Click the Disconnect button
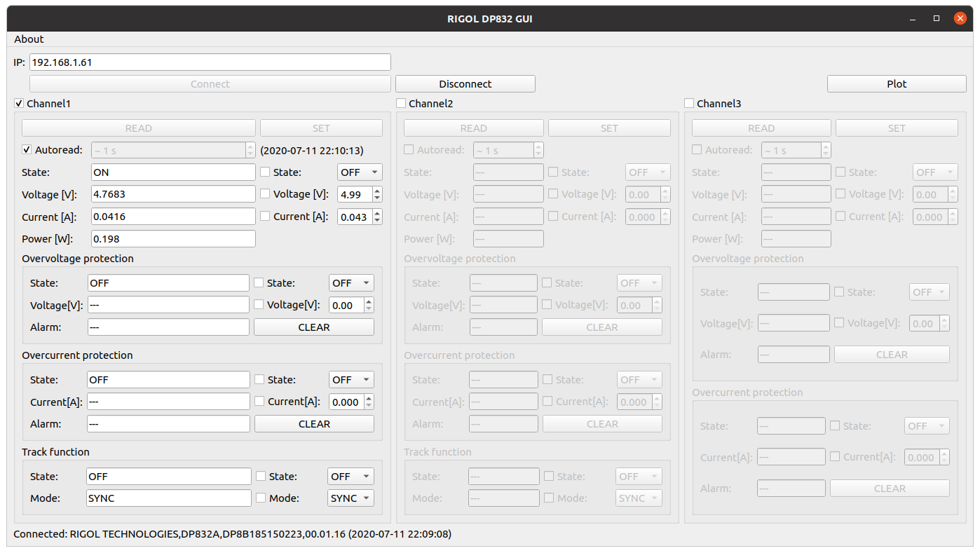The height and width of the screenshot is (553, 980). 465,84
